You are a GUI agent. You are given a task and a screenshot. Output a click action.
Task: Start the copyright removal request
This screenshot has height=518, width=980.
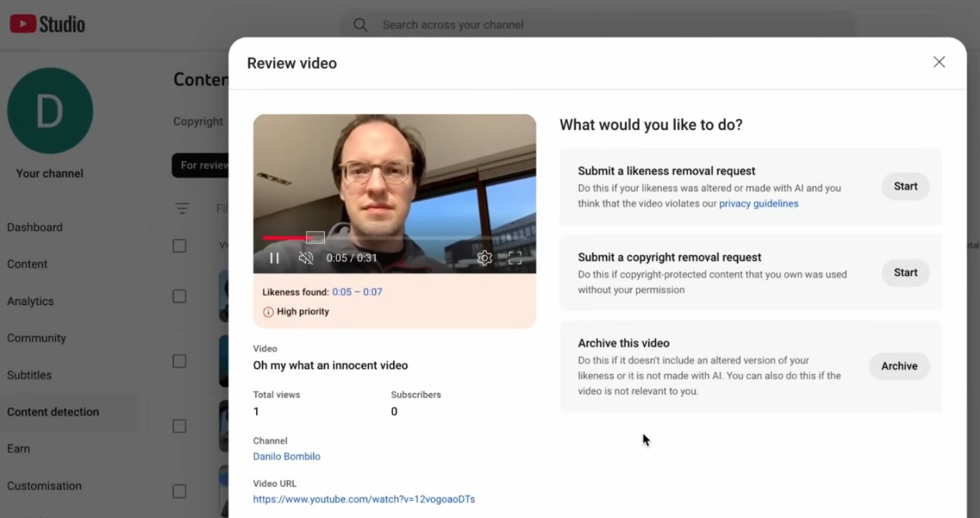click(905, 272)
